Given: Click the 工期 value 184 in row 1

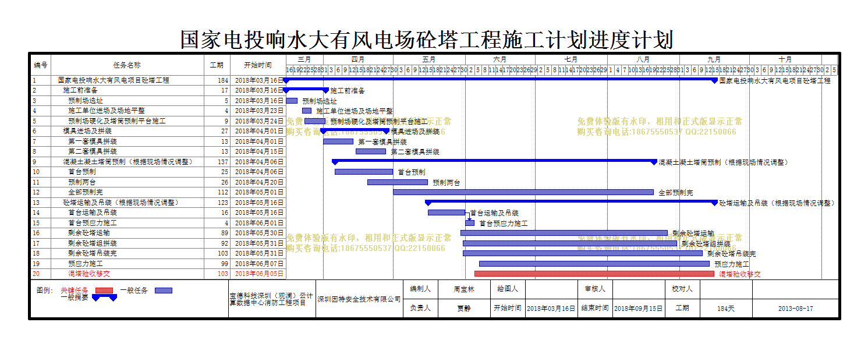Looking at the screenshot, I should tap(223, 80).
